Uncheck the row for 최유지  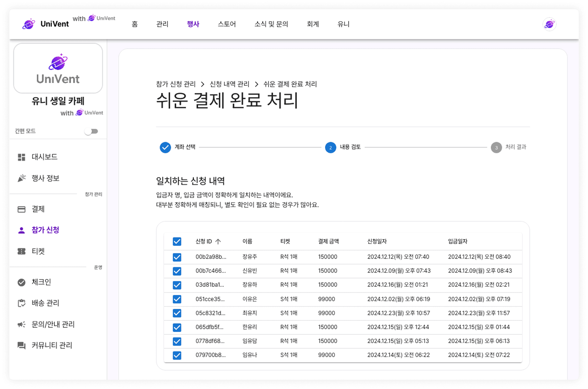coord(177,313)
